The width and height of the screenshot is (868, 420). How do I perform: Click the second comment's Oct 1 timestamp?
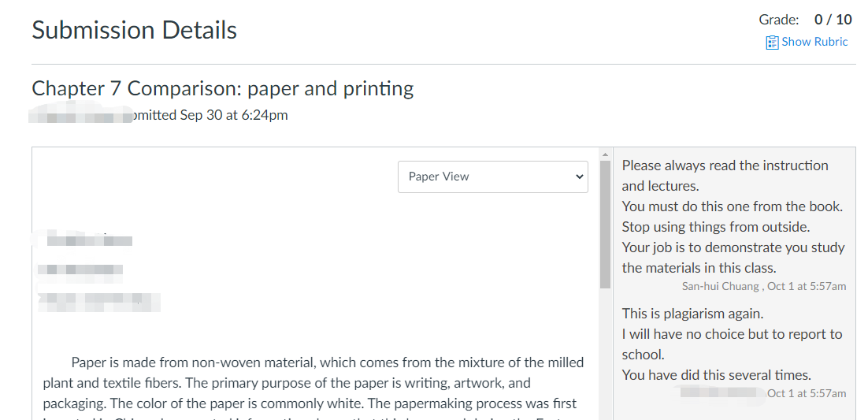click(x=807, y=393)
